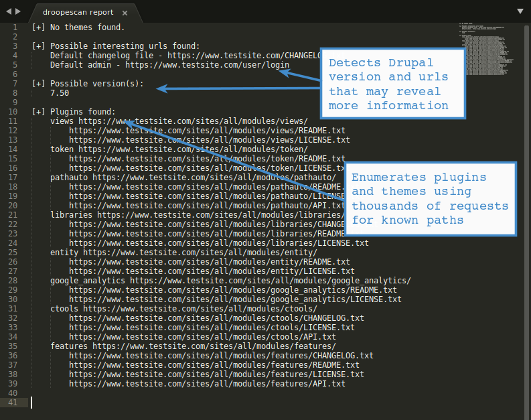Image resolution: width=531 pixels, height=420 pixels.
Task: Click views/README.txt URL
Action: (x=208, y=131)
